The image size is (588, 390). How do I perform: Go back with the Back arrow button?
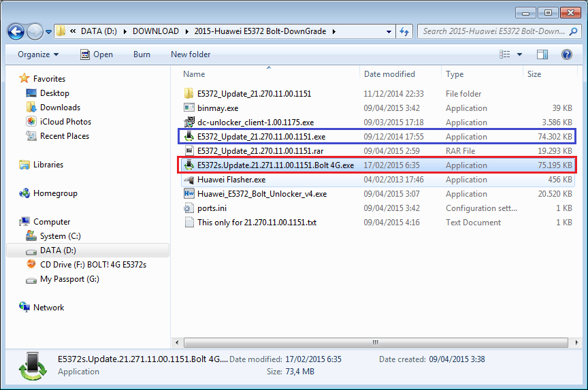pos(16,31)
